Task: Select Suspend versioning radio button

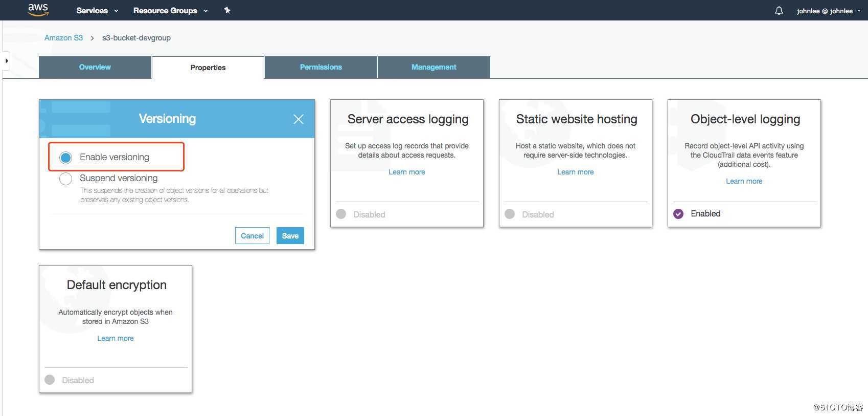Action: pyautogui.click(x=65, y=179)
